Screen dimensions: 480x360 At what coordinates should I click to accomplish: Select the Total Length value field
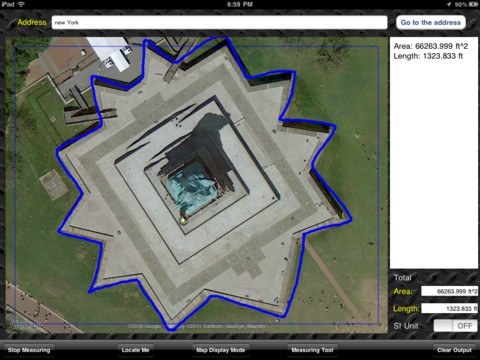coord(449,308)
